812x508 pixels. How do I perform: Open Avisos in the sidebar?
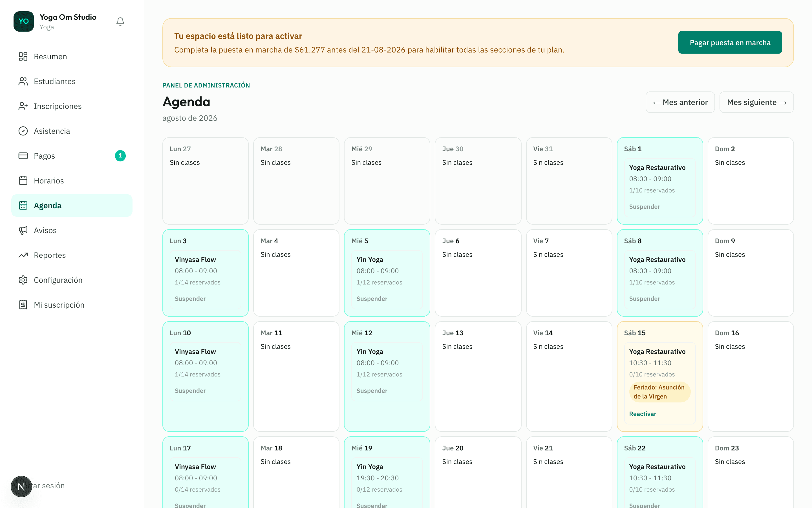72,231
